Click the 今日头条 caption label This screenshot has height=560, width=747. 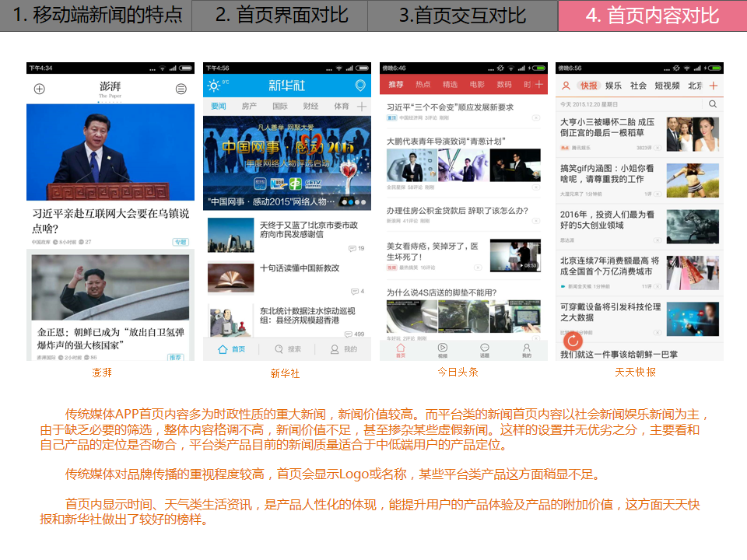point(458,373)
